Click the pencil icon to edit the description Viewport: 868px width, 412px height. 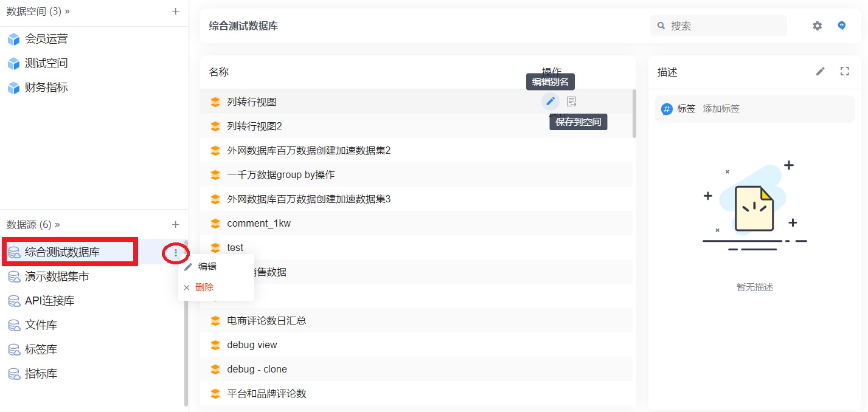point(820,71)
